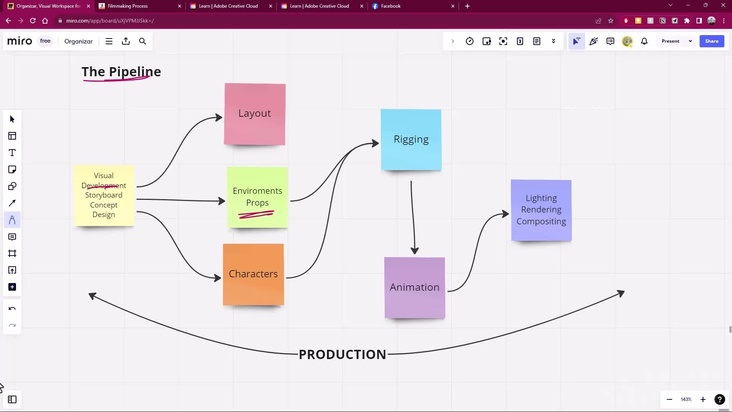Choose the connection line arrow tool
The height and width of the screenshot is (412, 732).
click(12, 203)
